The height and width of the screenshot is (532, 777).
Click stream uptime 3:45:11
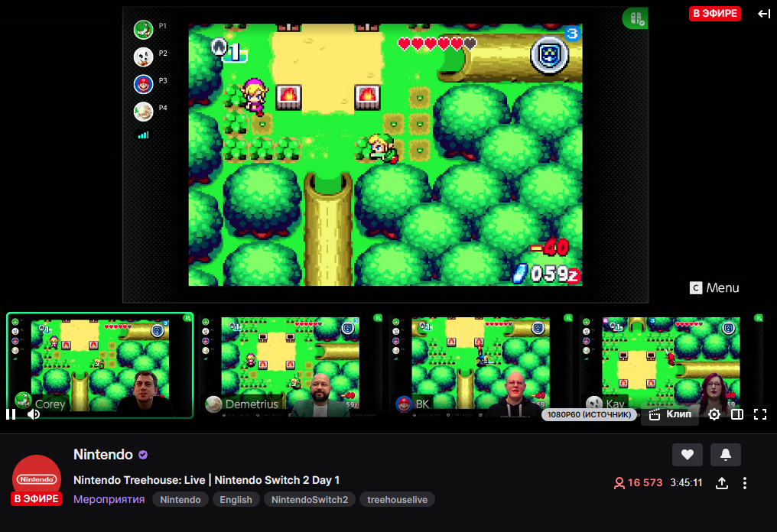[686, 483]
